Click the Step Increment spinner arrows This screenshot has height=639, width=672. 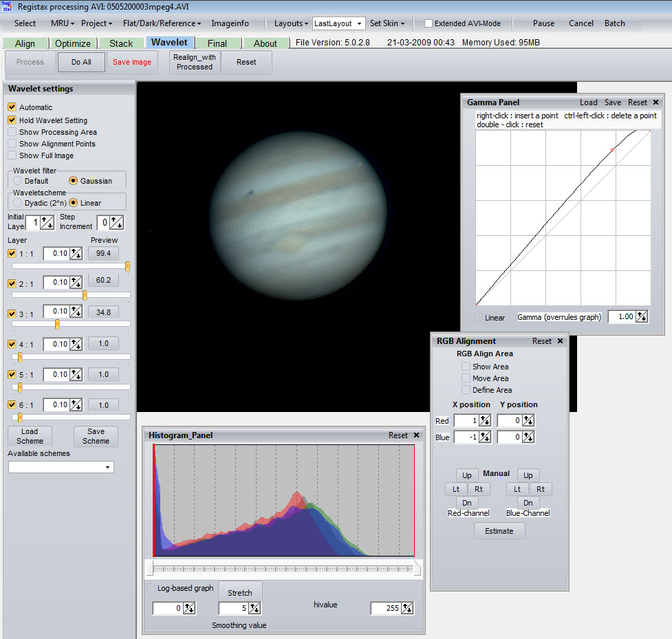(x=117, y=222)
